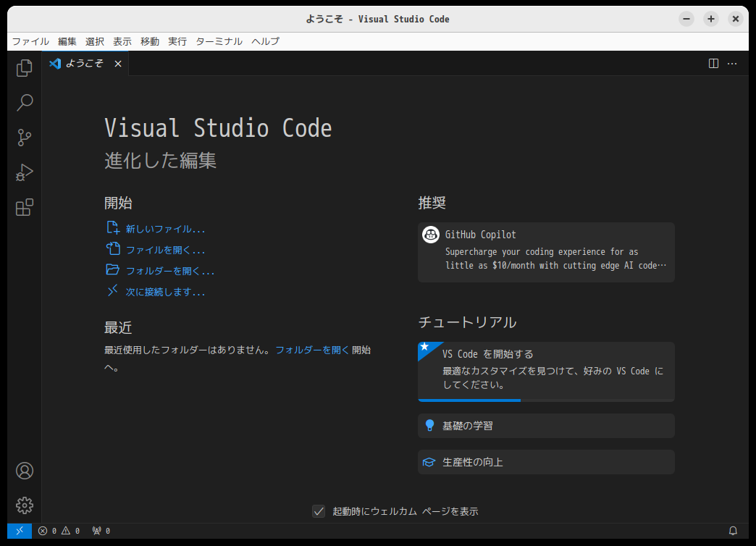Click the remote window indicator in status bar
Screen dimensions: 756x546
click(20, 531)
